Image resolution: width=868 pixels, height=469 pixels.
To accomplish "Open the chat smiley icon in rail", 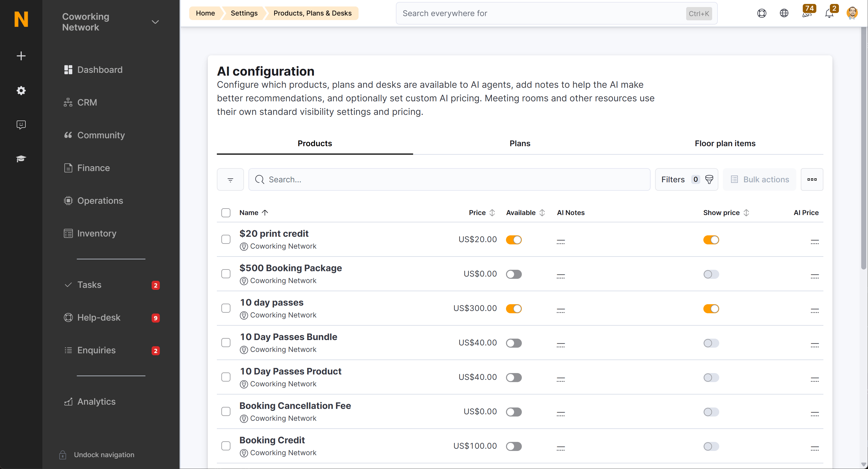I will [x=21, y=124].
